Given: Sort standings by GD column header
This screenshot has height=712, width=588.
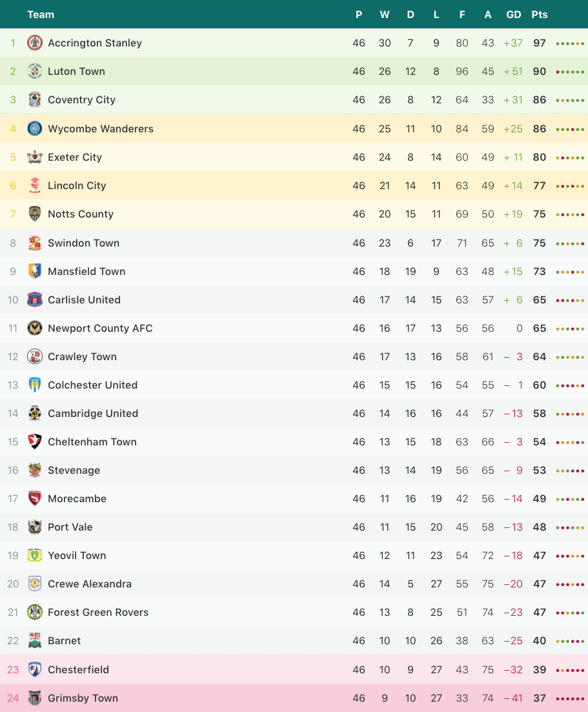Looking at the screenshot, I should click(514, 15).
